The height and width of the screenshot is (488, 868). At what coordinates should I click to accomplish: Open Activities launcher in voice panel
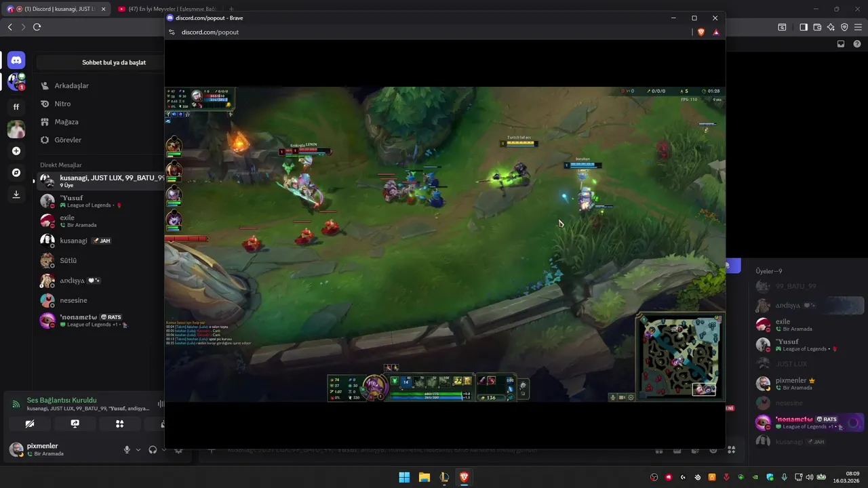tap(119, 424)
